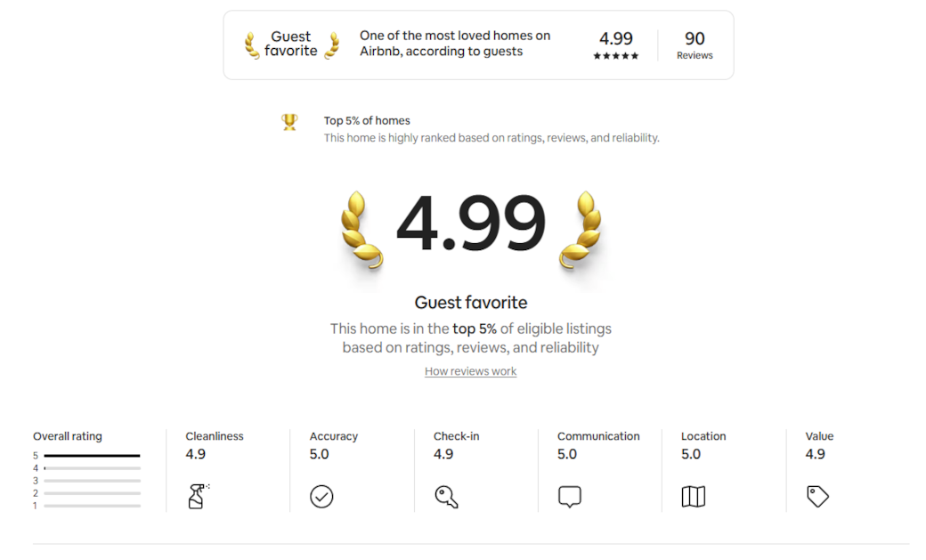The image size is (926, 560).
Task: Click the Top 5% of homes heading
Action: tap(367, 120)
